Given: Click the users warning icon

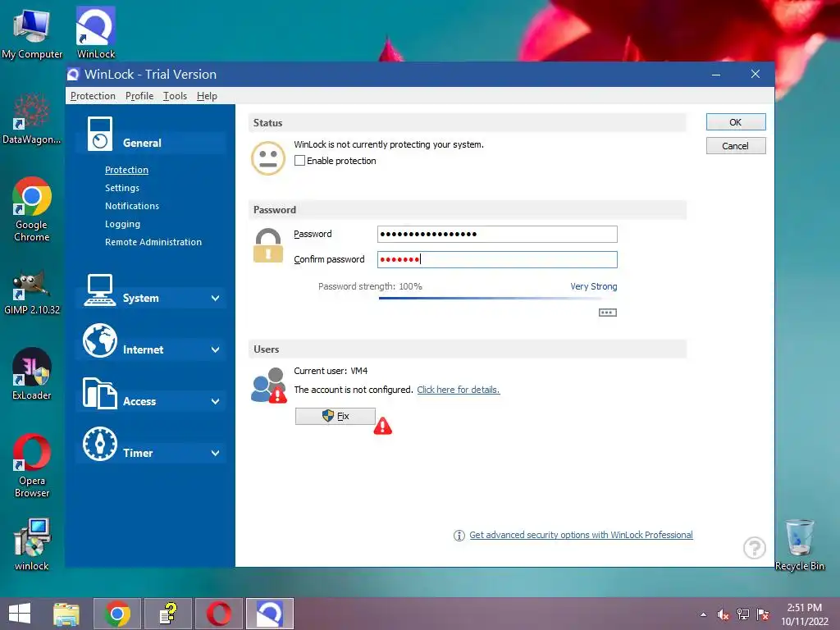Looking at the screenshot, I should click(x=269, y=386).
